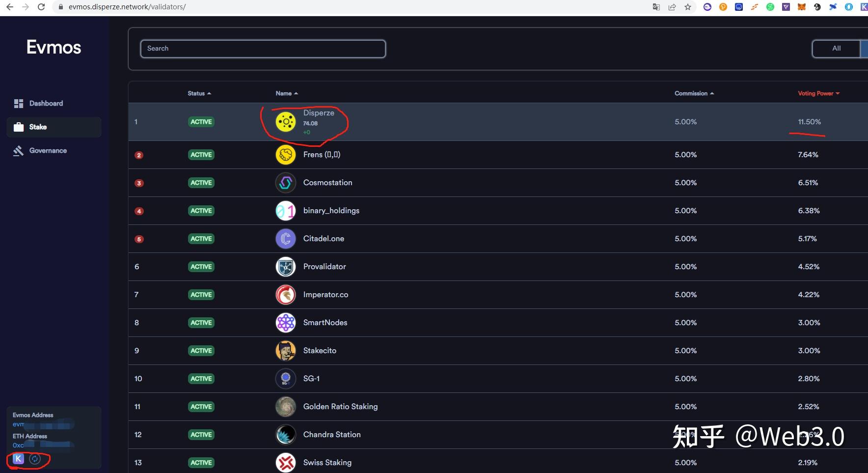
Task: Click the 2.19% voting power value
Action: point(808,463)
